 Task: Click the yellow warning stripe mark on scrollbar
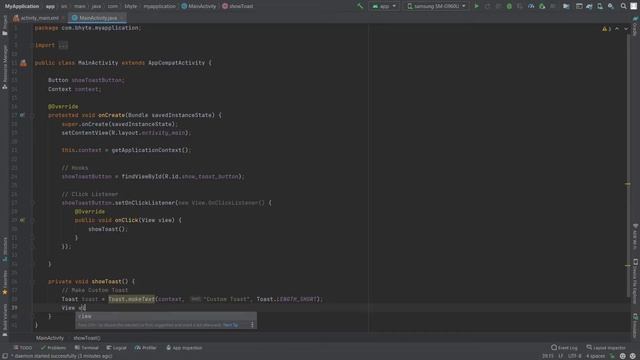628,184
